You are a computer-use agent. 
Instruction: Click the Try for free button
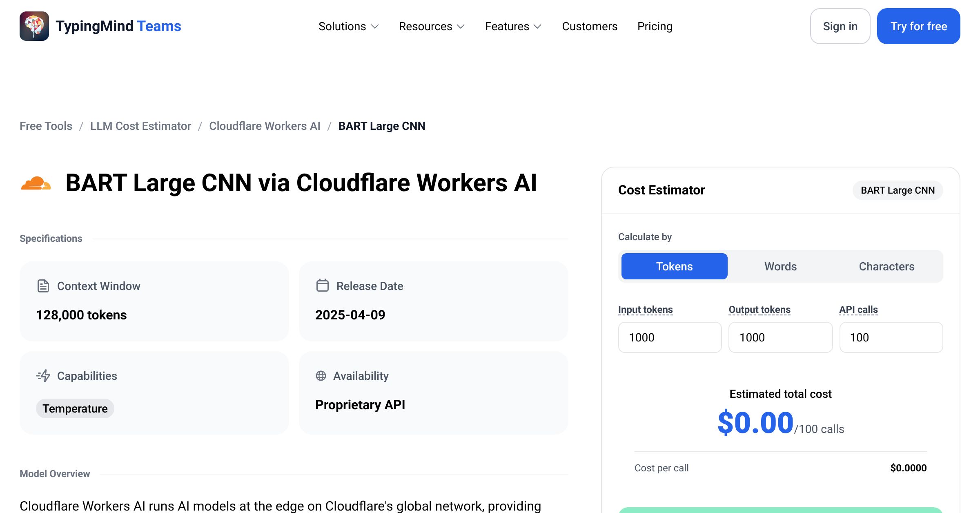click(919, 26)
